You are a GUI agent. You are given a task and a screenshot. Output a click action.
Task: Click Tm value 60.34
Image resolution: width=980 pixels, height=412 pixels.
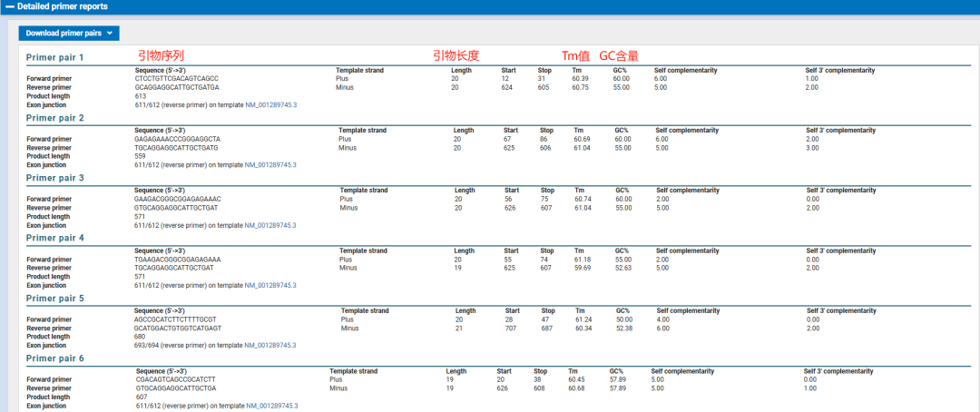[x=584, y=328]
